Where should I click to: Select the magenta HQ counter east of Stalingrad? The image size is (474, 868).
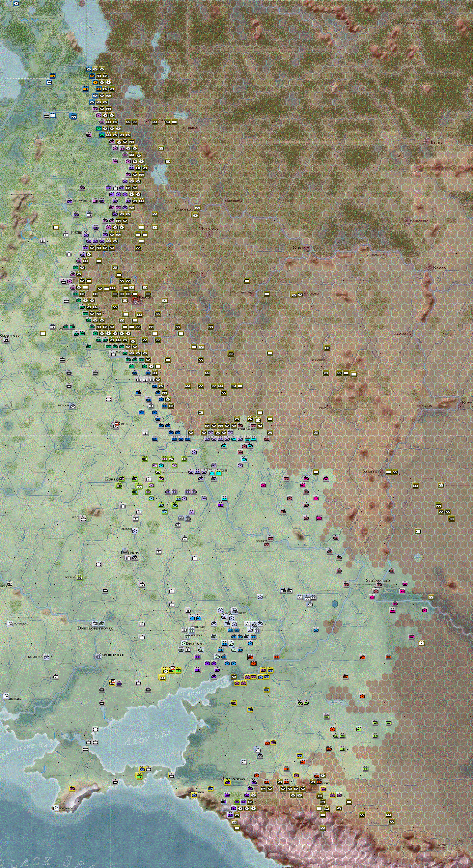coord(403,592)
